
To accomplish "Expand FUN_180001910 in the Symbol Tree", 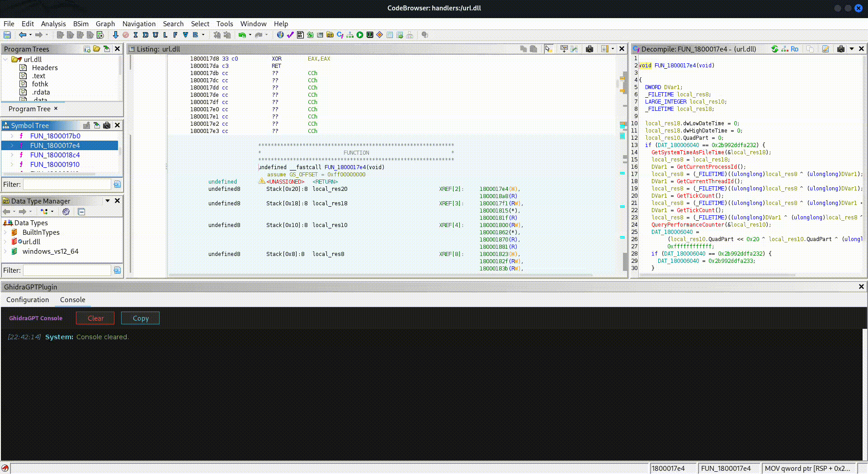I will click(x=11, y=164).
